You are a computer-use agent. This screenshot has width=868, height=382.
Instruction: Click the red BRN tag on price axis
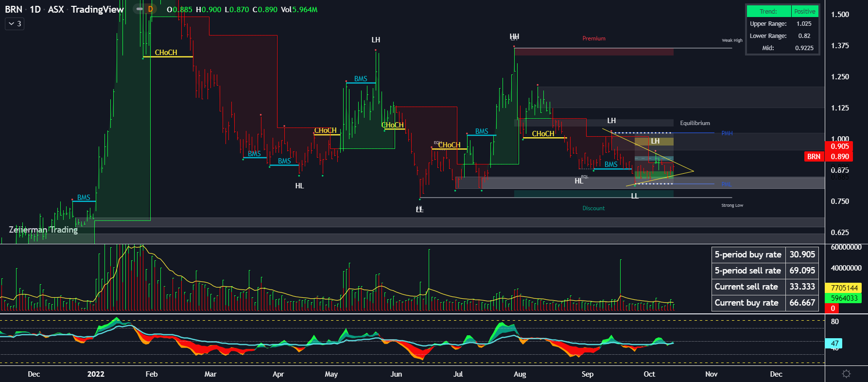click(x=814, y=157)
